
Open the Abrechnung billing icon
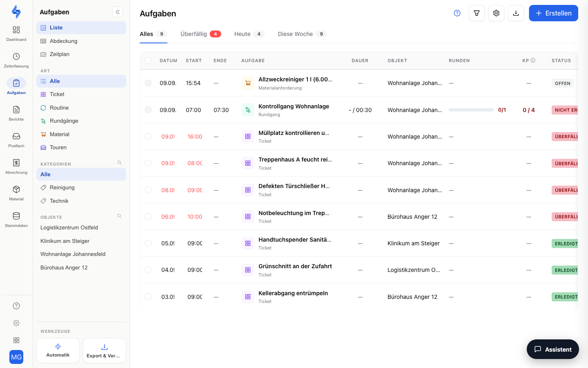point(16,163)
